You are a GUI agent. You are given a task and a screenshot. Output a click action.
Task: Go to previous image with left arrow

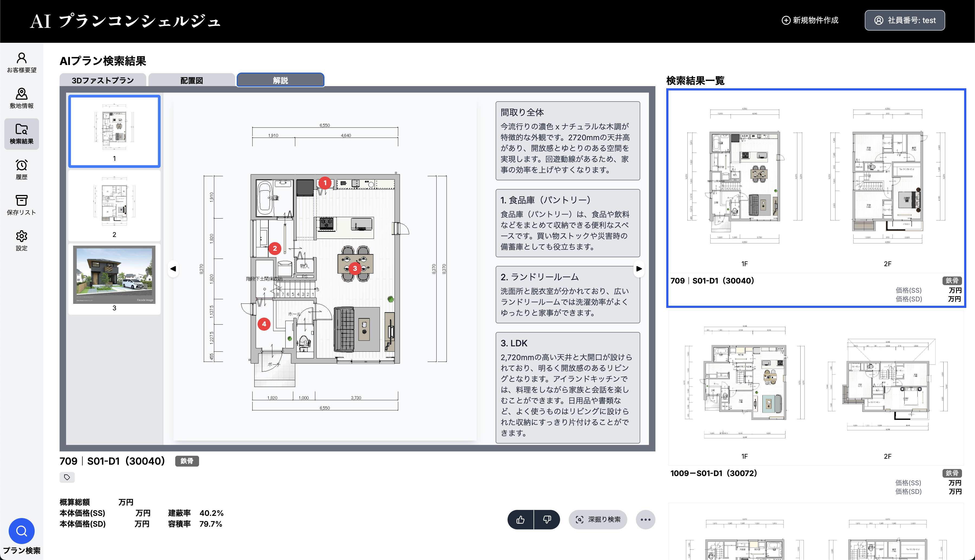(x=173, y=268)
